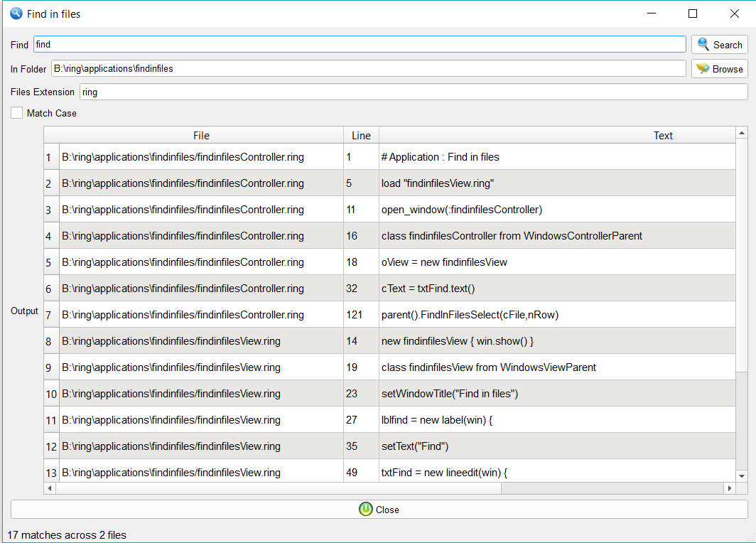This screenshot has width=756, height=543.
Task: Enable the Match Case checkbox
Action: tap(17, 113)
